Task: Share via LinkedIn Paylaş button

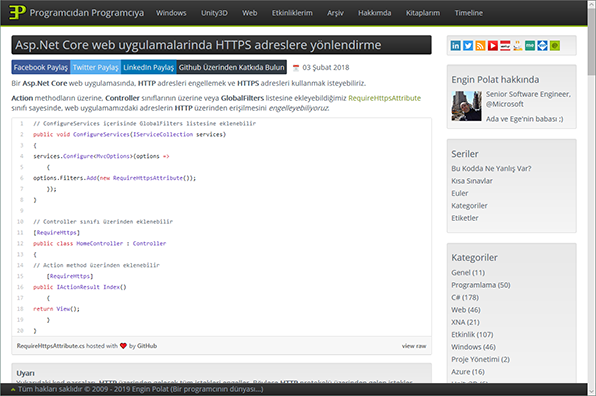Action: click(x=149, y=67)
